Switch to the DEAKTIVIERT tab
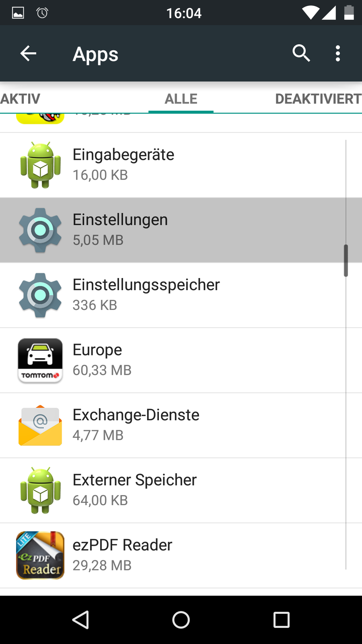Screen dimensions: 362x644 tap(318, 99)
